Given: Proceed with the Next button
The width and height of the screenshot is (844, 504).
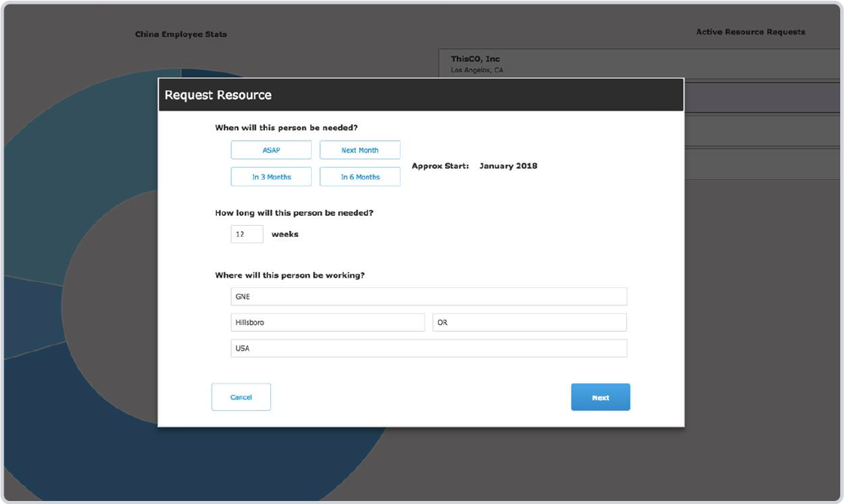Looking at the screenshot, I should pos(600,397).
